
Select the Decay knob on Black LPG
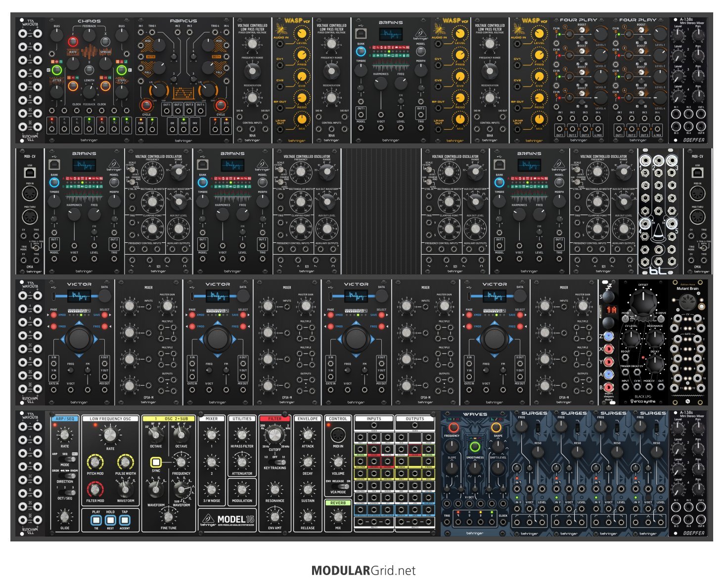655,364
